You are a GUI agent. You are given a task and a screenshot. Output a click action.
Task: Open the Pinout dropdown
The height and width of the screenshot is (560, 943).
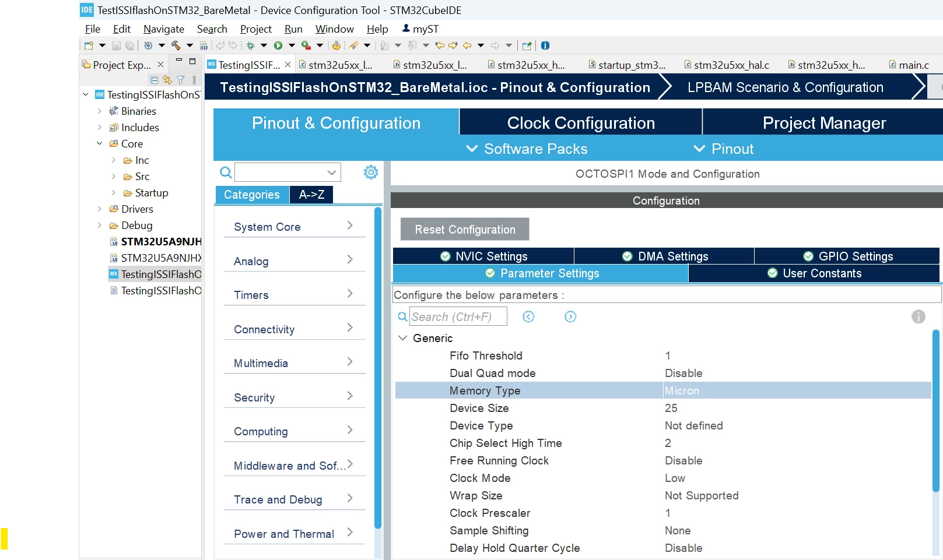(x=724, y=149)
